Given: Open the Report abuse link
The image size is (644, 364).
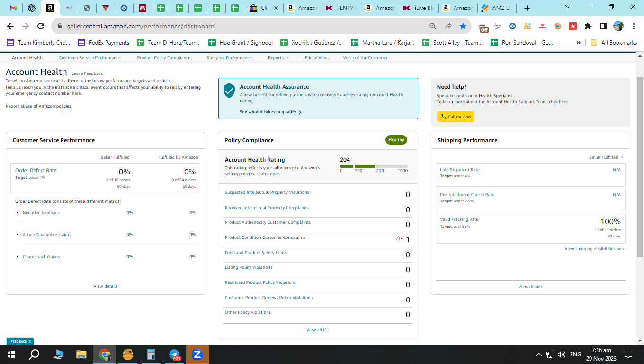Looking at the screenshot, I should click(x=19, y=106).
